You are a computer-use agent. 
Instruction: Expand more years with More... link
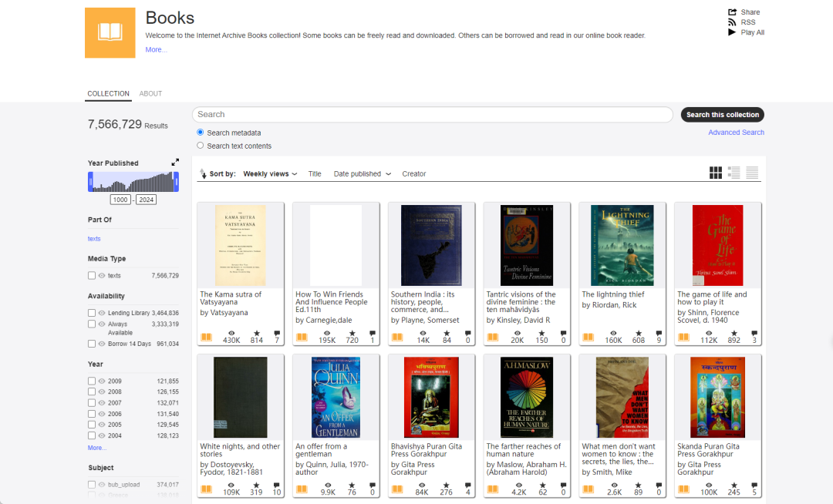click(96, 448)
